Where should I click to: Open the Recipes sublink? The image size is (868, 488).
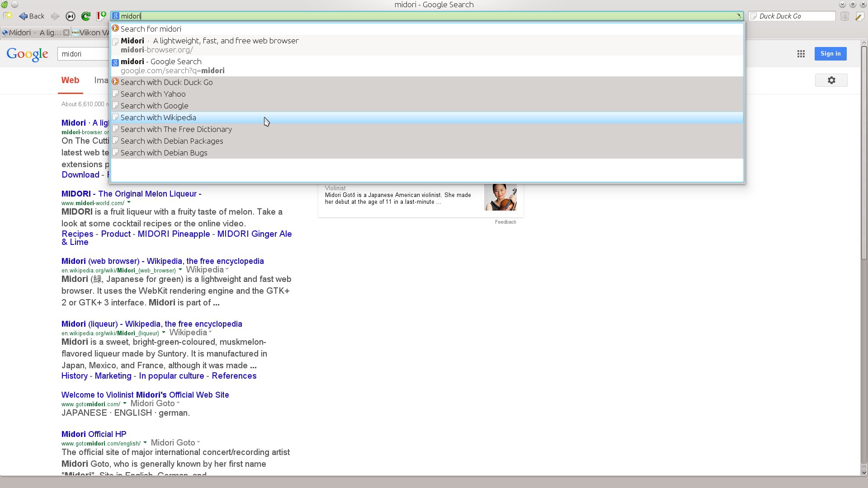(77, 234)
